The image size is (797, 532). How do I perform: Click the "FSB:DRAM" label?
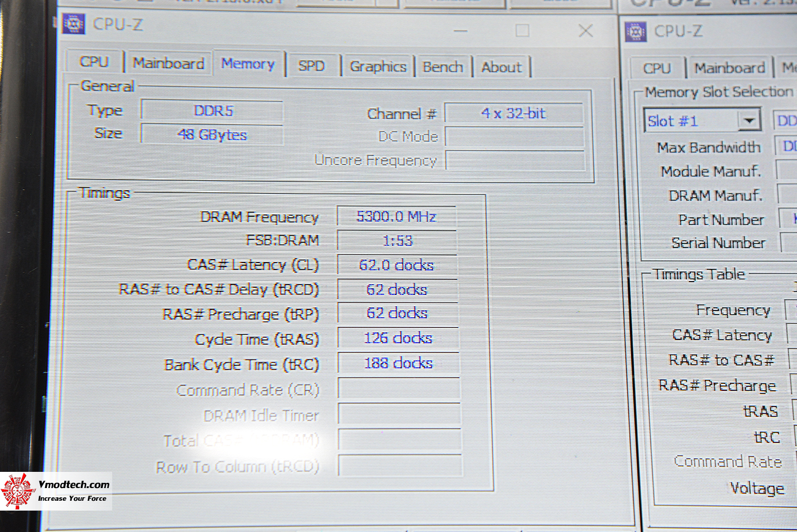[283, 240]
